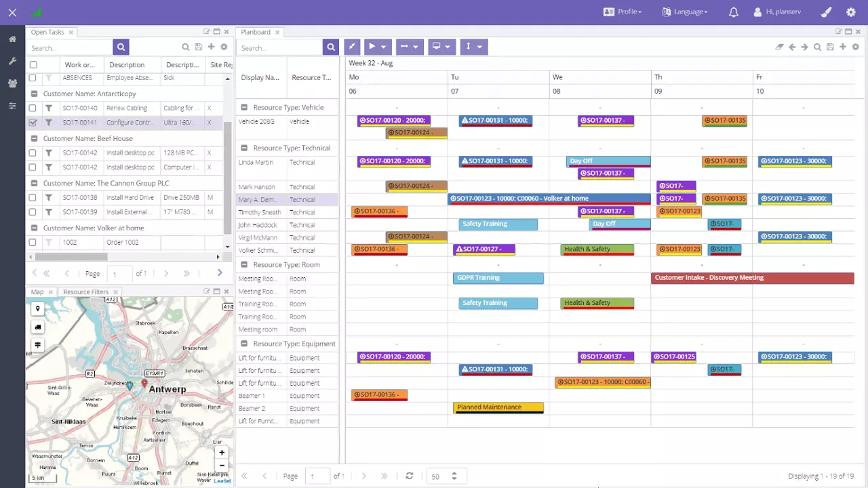Collapse the Resource Type: Vehicle group
Viewport: 868px width, 488px height.
coord(244,107)
